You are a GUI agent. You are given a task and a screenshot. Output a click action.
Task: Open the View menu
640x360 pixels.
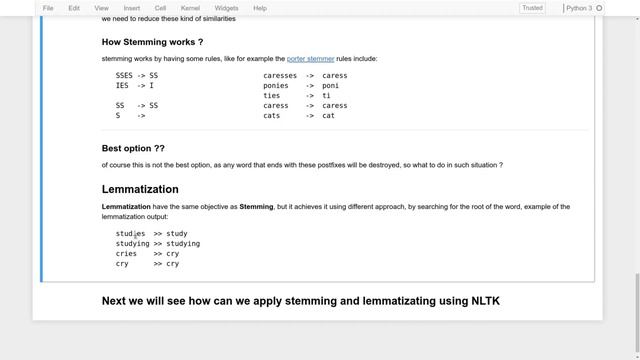[x=101, y=8]
